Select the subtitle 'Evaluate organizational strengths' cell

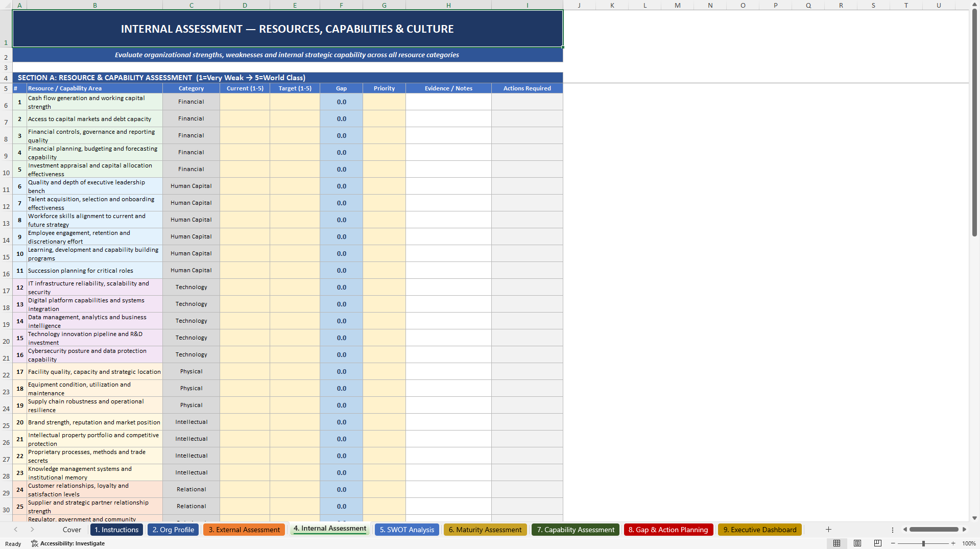(288, 55)
